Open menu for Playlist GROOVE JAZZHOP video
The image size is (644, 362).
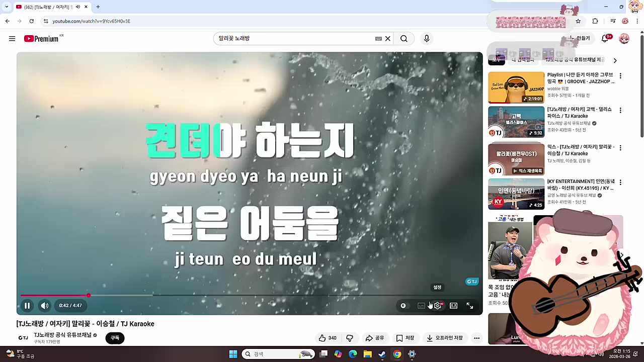pos(620,76)
